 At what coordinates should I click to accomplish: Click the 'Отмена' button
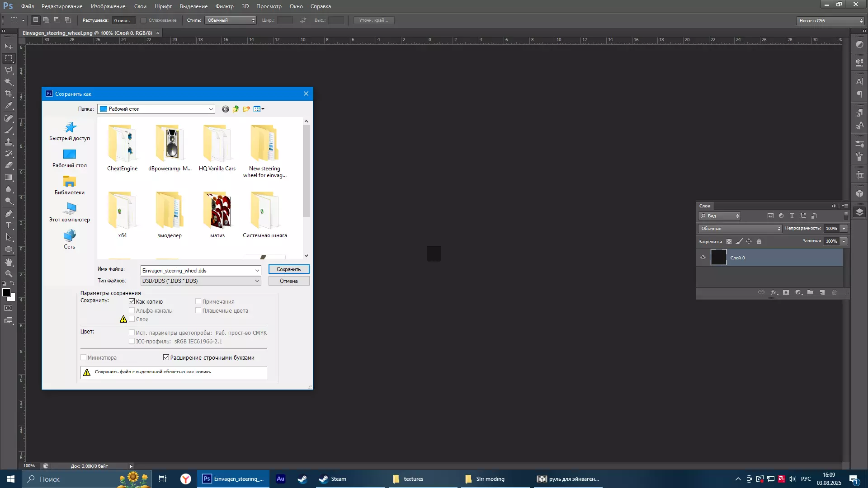click(x=288, y=281)
